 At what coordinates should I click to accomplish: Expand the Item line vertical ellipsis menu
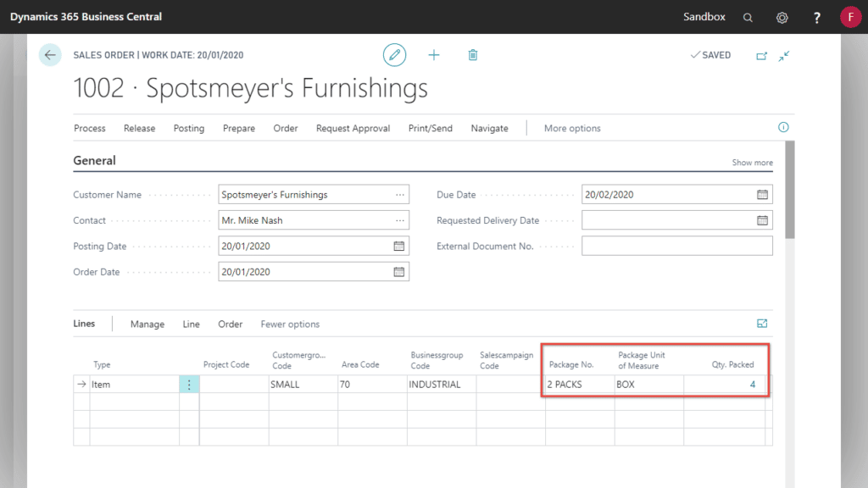pos(188,384)
